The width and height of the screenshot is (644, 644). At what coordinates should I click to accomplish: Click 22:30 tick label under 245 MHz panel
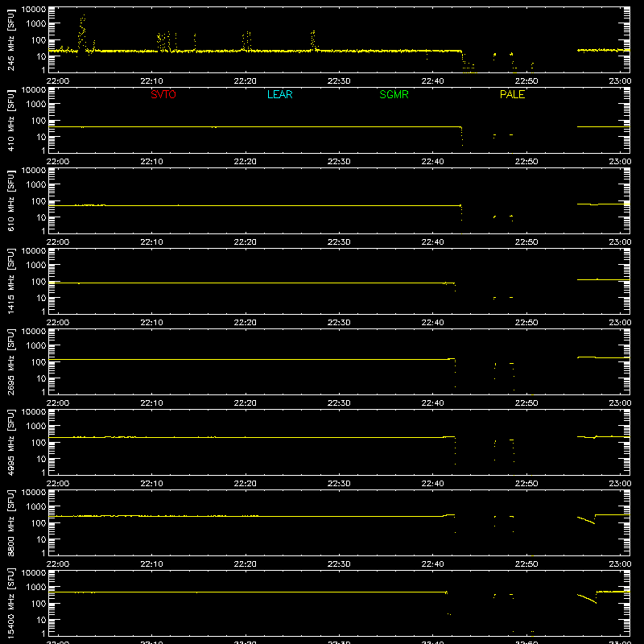[x=339, y=81]
